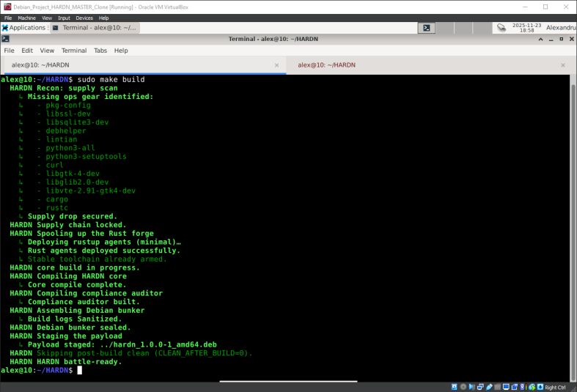
Task: Click the 'Compliance auditor built.' line
Action: click(x=84, y=302)
